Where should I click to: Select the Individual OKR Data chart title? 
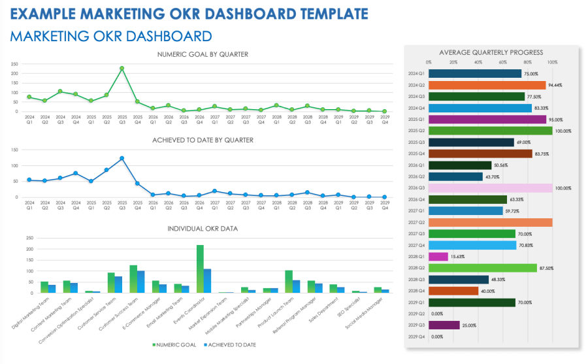(x=203, y=229)
